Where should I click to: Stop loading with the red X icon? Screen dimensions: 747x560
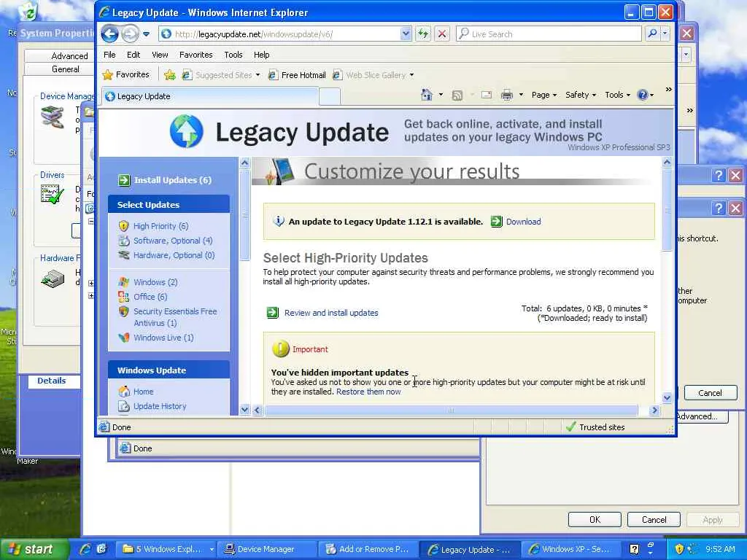(442, 34)
